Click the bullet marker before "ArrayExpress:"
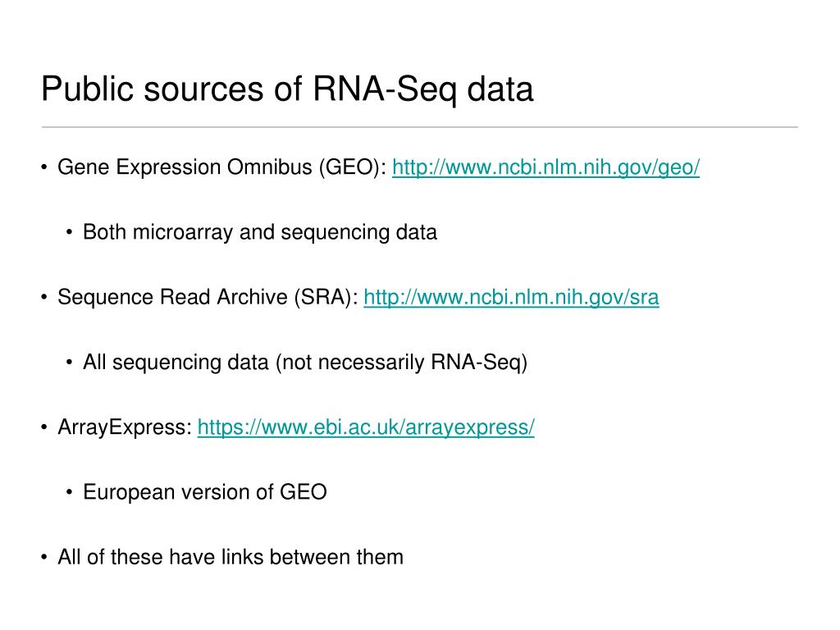The width and height of the screenshot is (840, 630). 44,427
